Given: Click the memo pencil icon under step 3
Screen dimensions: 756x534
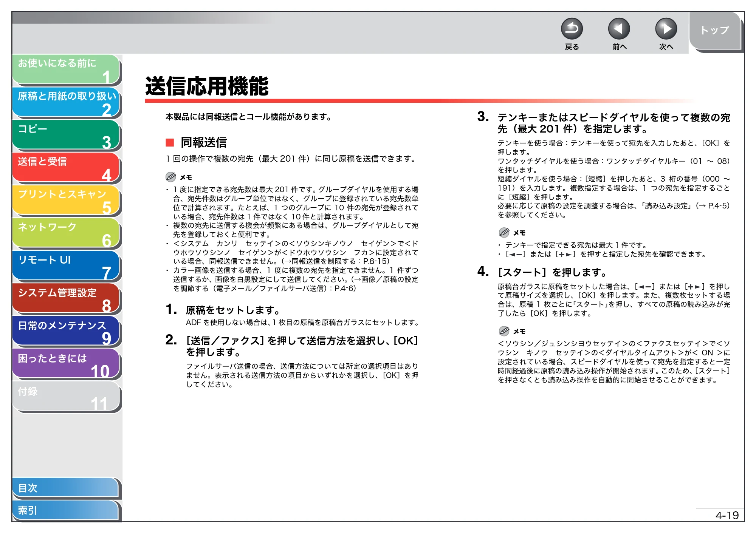Looking at the screenshot, I should pyautogui.click(x=504, y=232).
